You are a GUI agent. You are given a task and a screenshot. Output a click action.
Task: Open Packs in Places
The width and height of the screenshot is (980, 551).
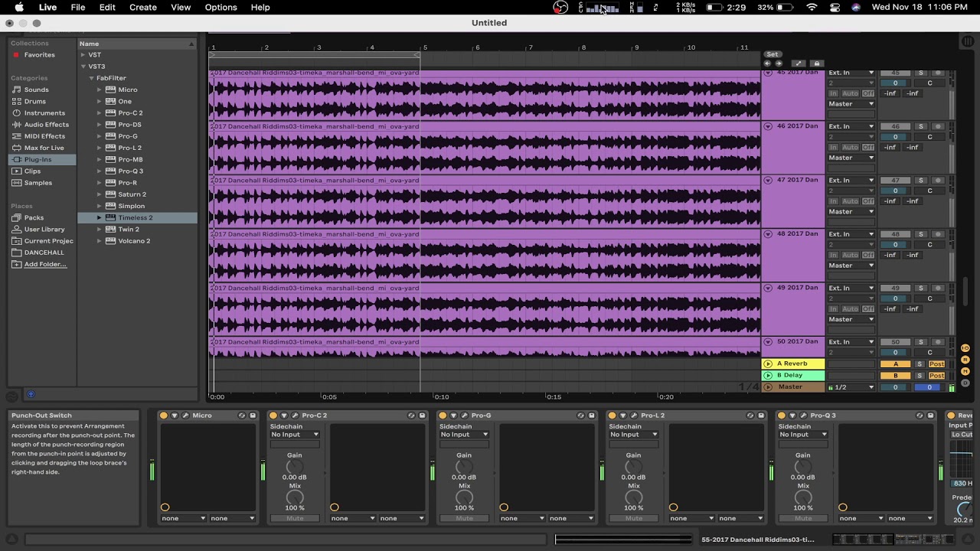[34, 217]
